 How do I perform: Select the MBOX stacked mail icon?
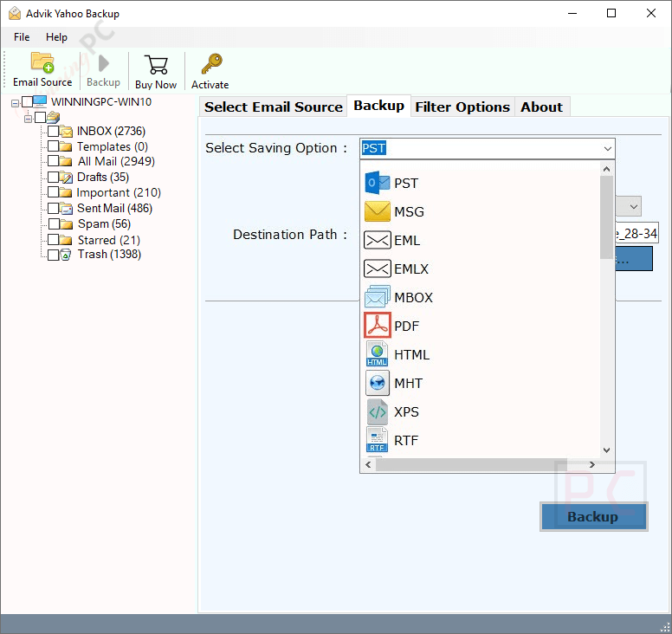(x=378, y=297)
